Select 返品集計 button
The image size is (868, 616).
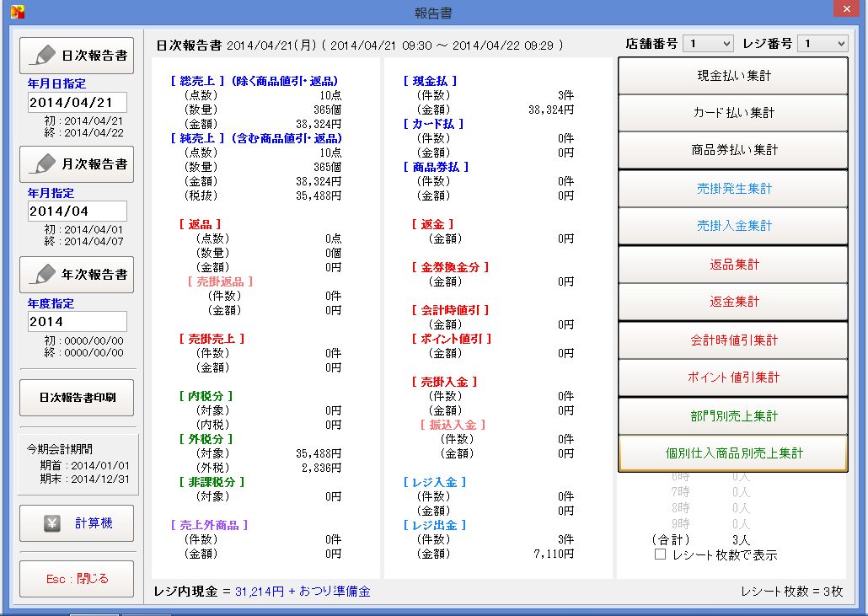point(732,265)
